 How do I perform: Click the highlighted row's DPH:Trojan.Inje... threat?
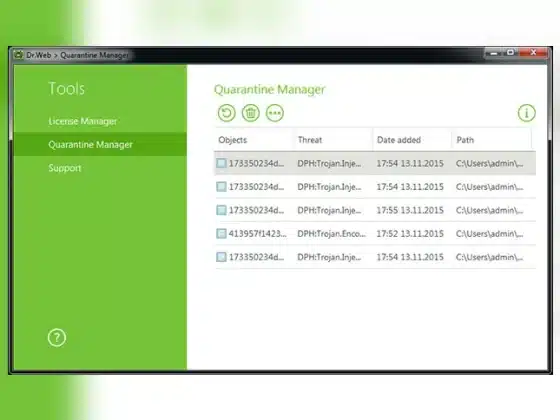329,163
